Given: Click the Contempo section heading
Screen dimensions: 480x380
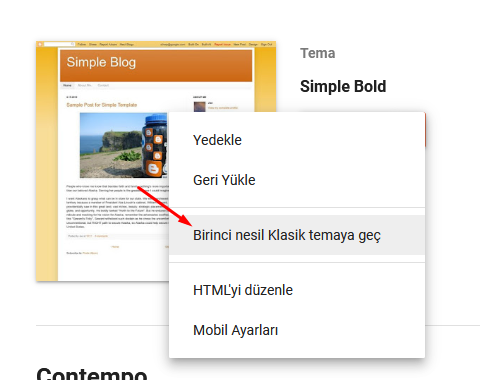Looking at the screenshot, I should [92, 374].
